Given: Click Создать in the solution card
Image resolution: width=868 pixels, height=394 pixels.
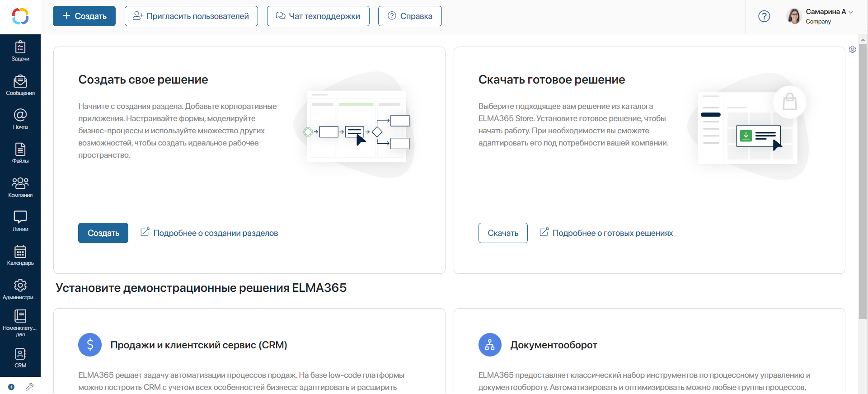Looking at the screenshot, I should tap(103, 233).
